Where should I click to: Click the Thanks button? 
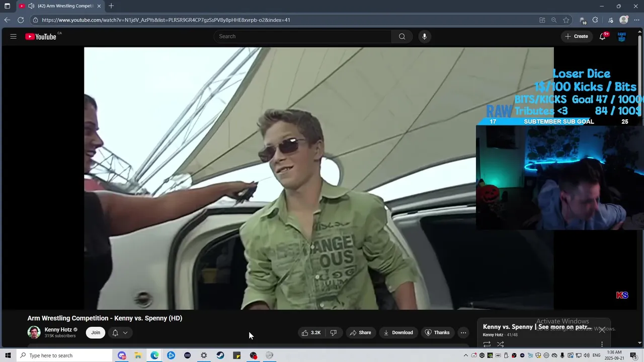(437, 332)
